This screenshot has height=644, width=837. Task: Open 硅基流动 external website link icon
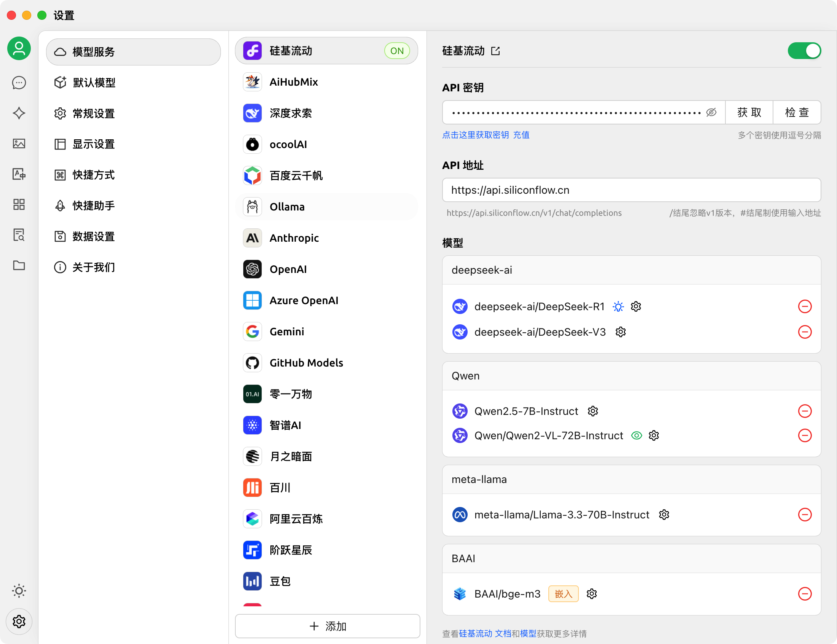[495, 51]
